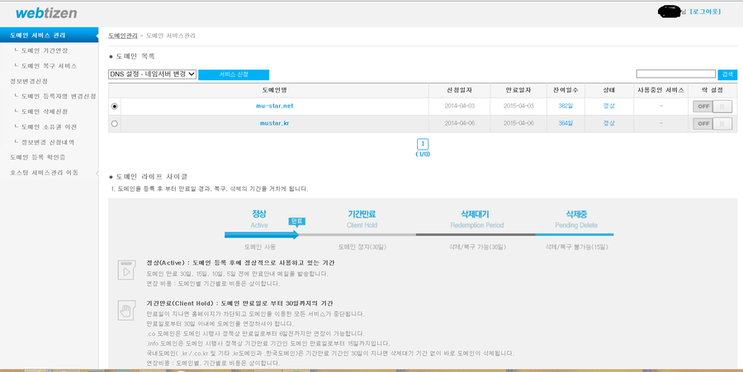This screenshot has height=372, width=743.
Task: Open 도메인 등록자명 변경신청 in sidebar
Action: click(x=59, y=96)
